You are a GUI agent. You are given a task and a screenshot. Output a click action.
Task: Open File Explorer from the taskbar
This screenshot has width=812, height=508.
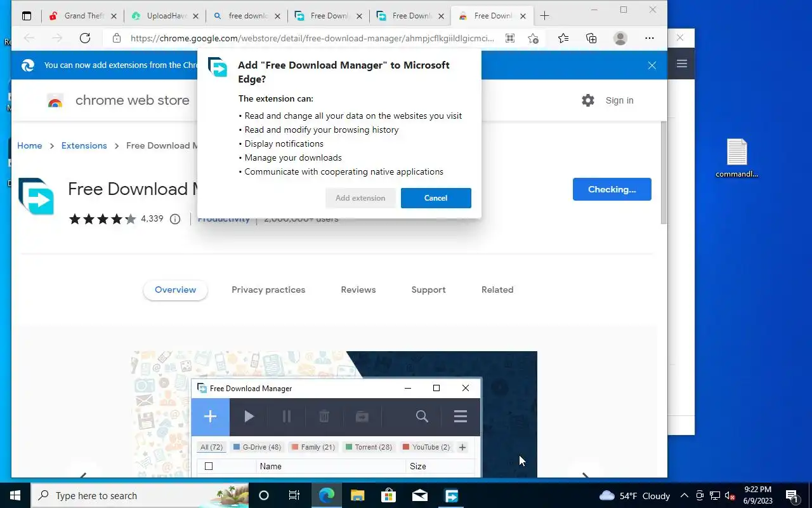(x=357, y=495)
